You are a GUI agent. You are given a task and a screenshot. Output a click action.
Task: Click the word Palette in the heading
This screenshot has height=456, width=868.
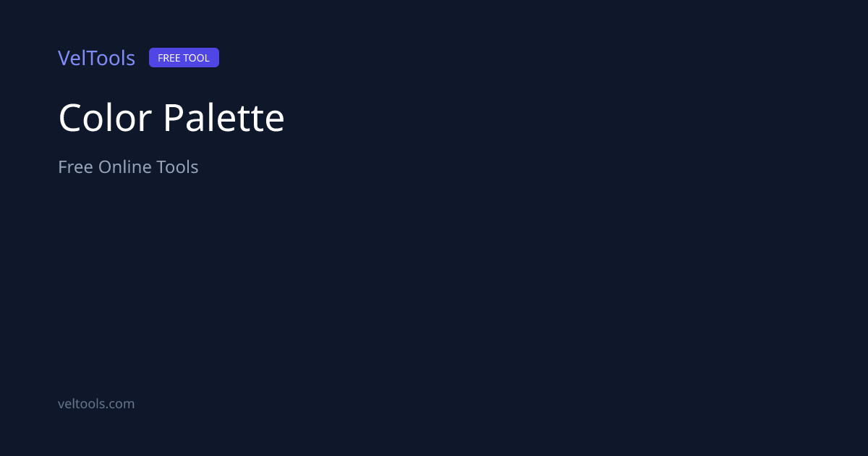(224, 118)
